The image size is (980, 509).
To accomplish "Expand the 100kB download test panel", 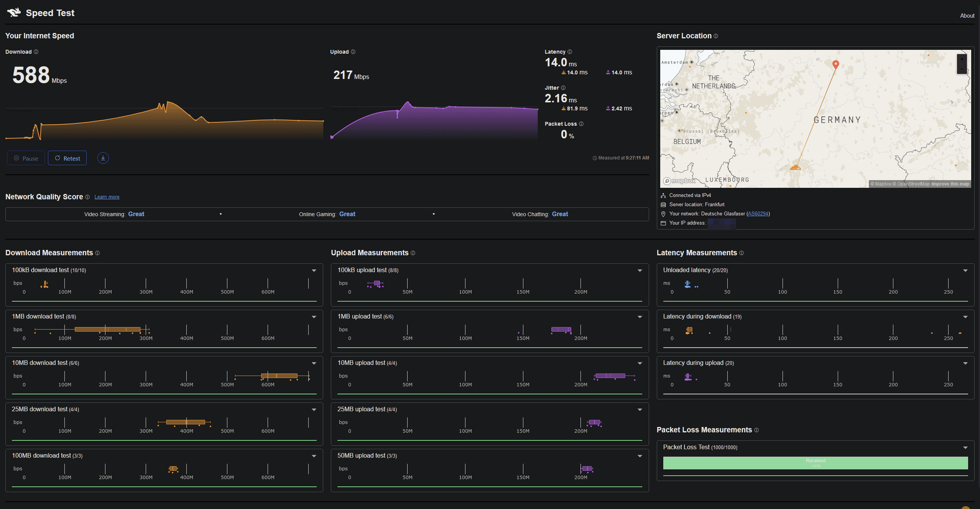I will click(314, 271).
